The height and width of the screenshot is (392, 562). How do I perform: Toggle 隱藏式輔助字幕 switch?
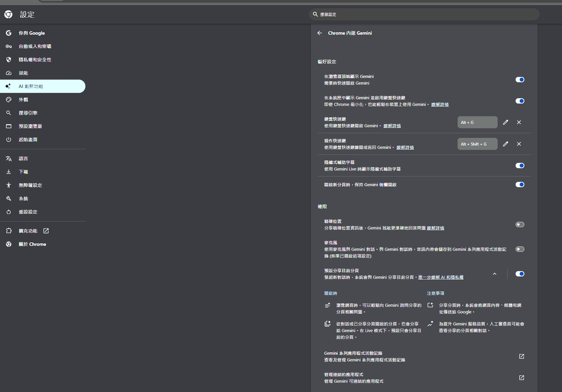pos(520,166)
